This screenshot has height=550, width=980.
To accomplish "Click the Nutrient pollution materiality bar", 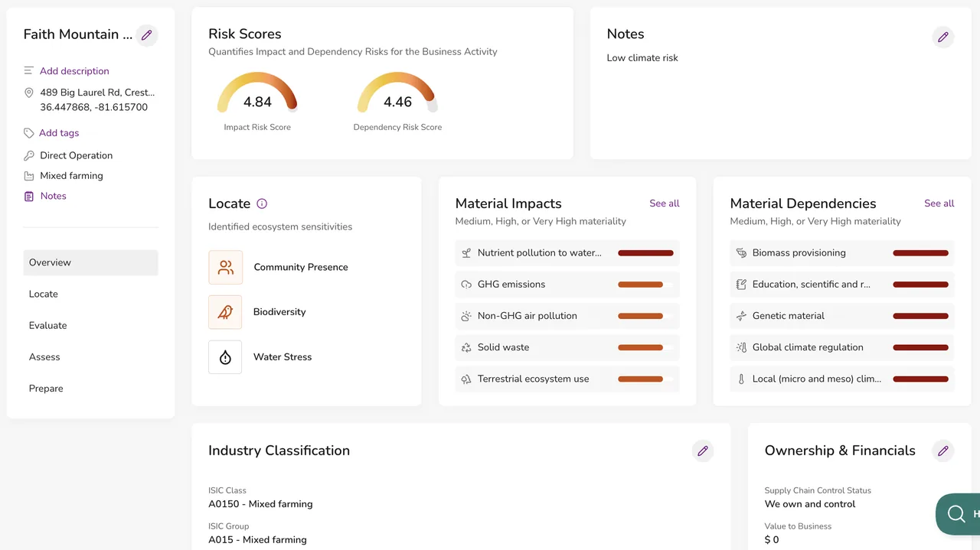I will click(645, 253).
